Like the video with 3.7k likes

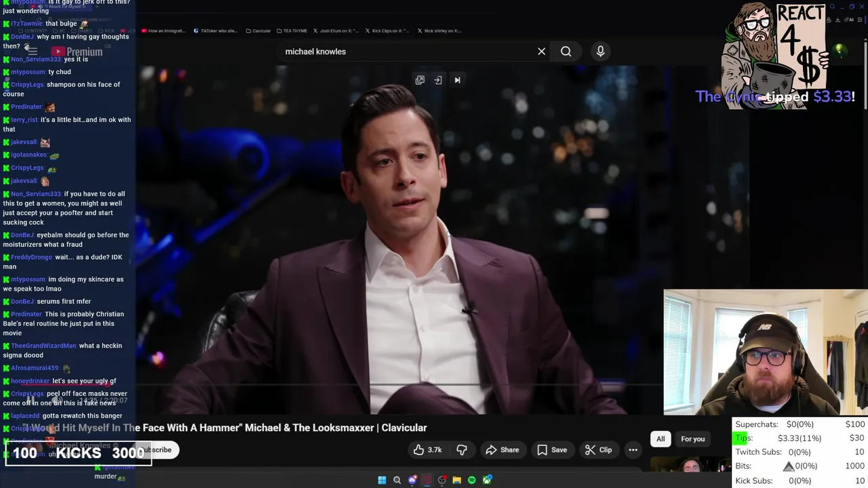(x=428, y=450)
